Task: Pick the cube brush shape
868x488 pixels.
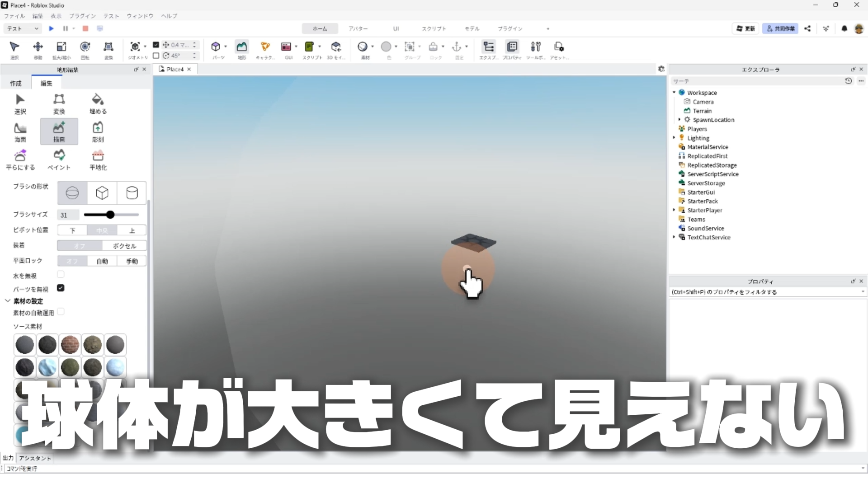Action: tap(102, 193)
